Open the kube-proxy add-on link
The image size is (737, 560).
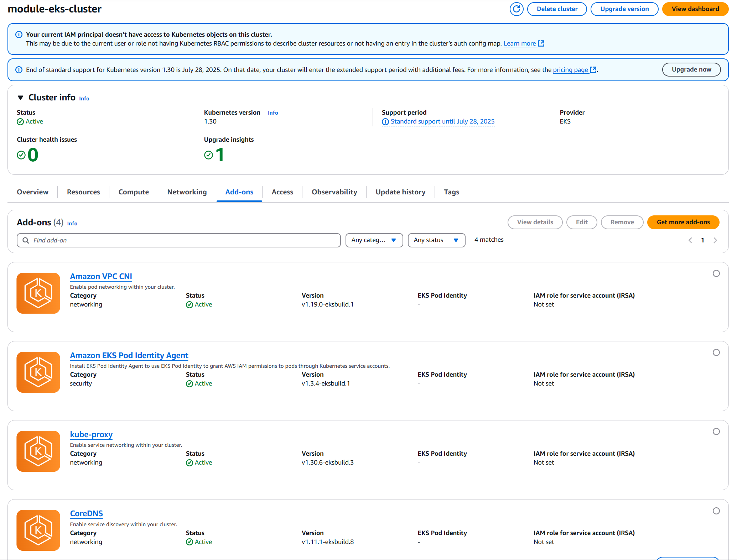click(x=91, y=435)
